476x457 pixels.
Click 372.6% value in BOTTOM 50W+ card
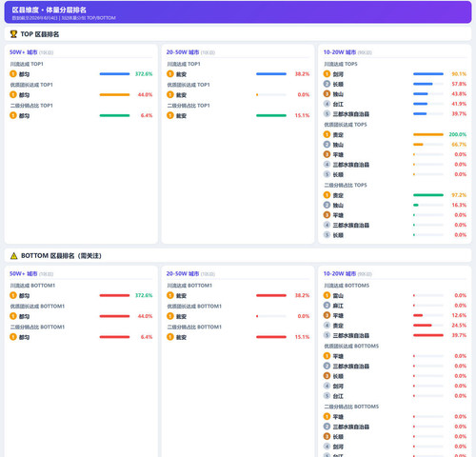click(144, 295)
